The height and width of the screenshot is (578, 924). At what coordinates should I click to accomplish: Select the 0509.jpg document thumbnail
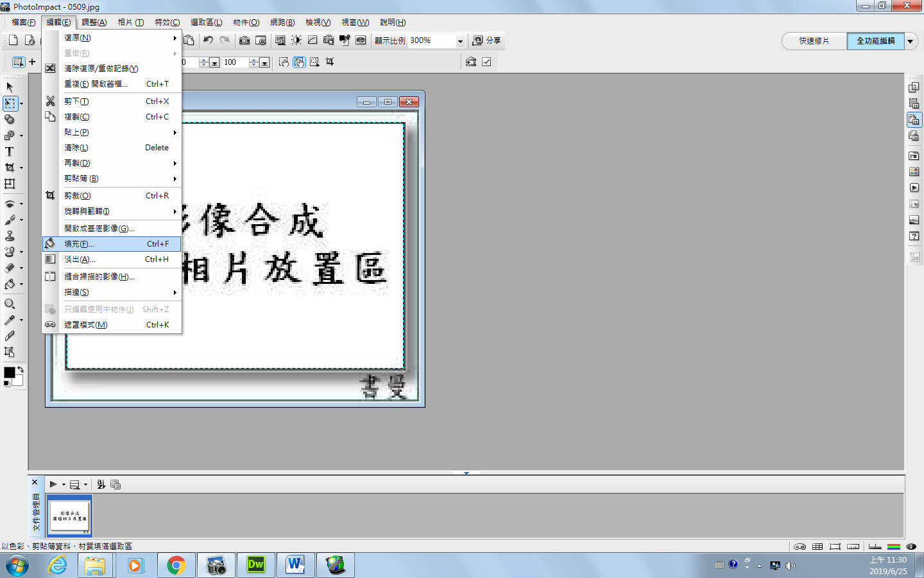tap(70, 516)
